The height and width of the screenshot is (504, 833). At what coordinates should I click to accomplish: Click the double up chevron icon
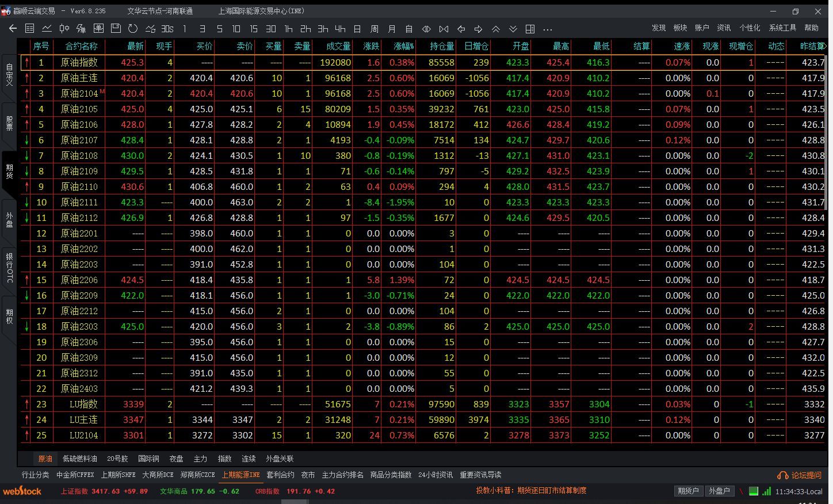[495, 28]
